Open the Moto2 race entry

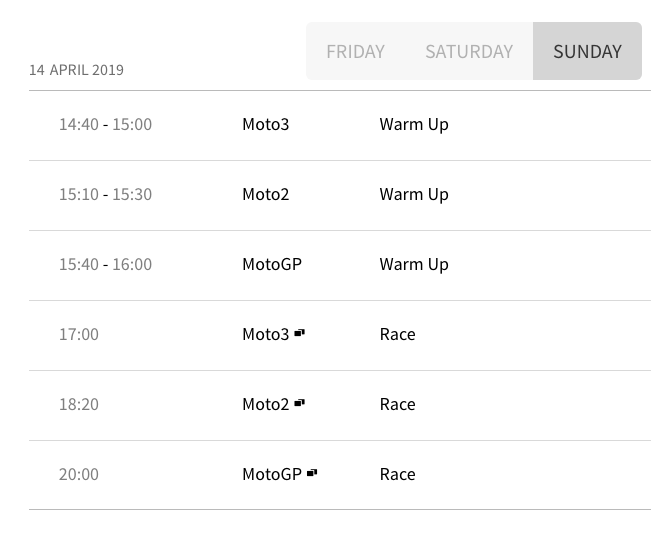(265, 405)
